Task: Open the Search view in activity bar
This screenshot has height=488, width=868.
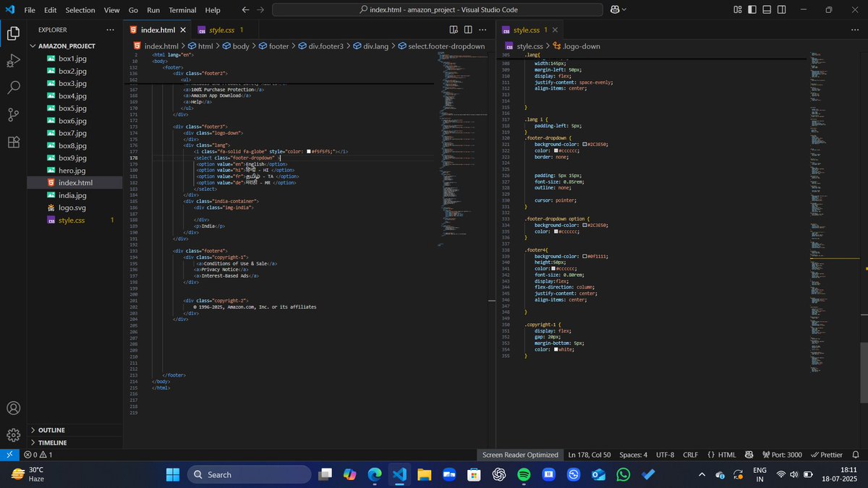Action: (x=13, y=87)
